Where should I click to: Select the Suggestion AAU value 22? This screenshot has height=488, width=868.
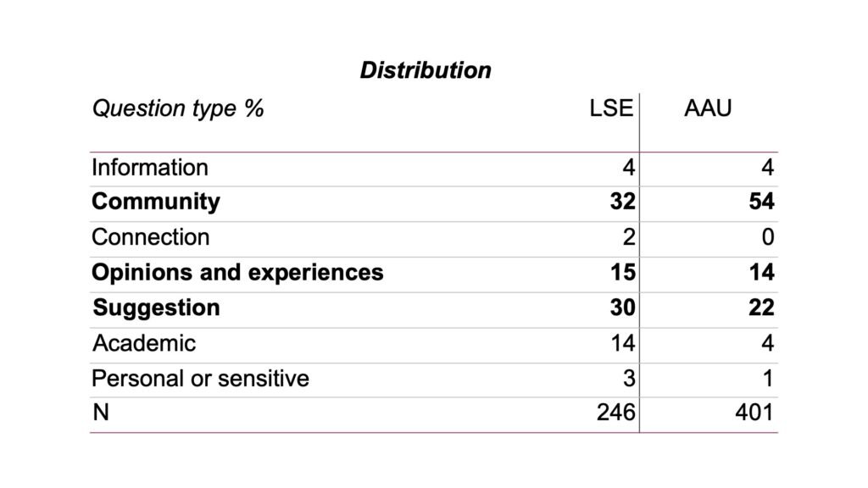pos(761,308)
